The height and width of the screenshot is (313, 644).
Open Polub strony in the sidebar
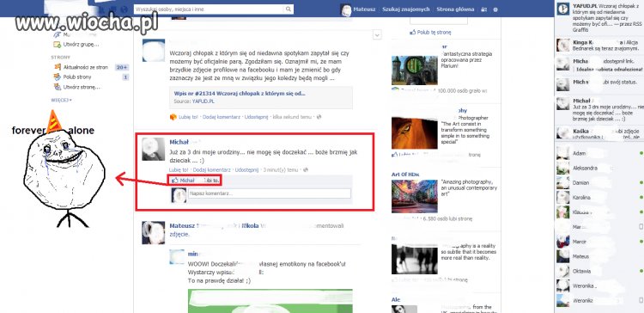[77, 77]
